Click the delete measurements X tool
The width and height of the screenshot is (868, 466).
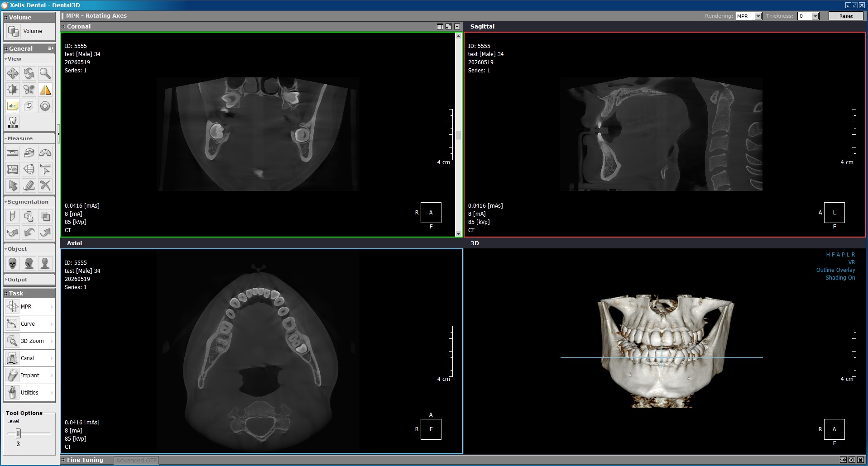tap(45, 185)
